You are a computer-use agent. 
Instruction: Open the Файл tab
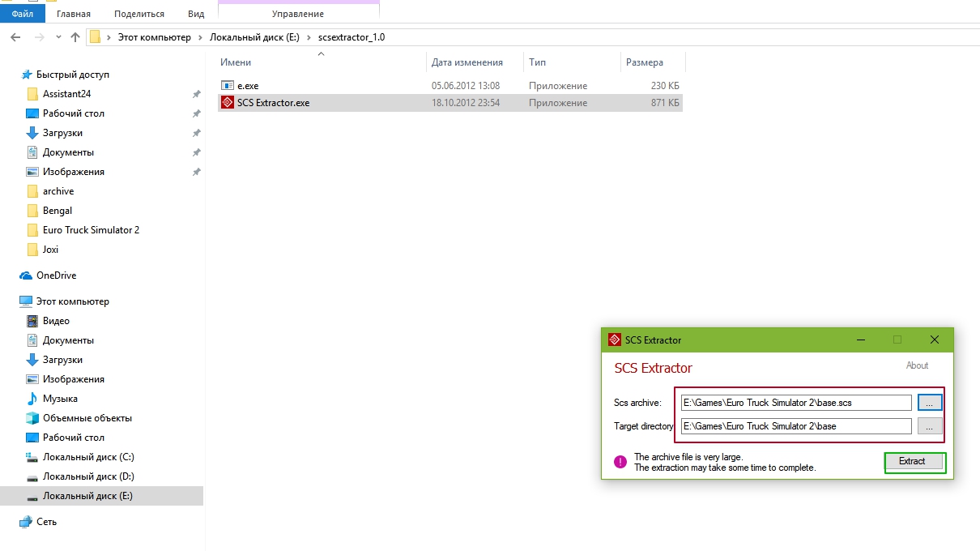tap(23, 14)
